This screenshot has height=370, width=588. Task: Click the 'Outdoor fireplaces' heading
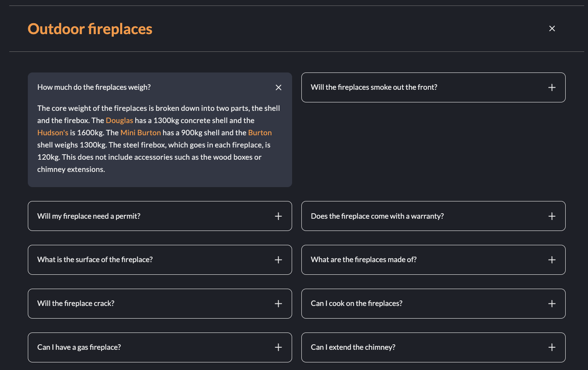pos(90,29)
